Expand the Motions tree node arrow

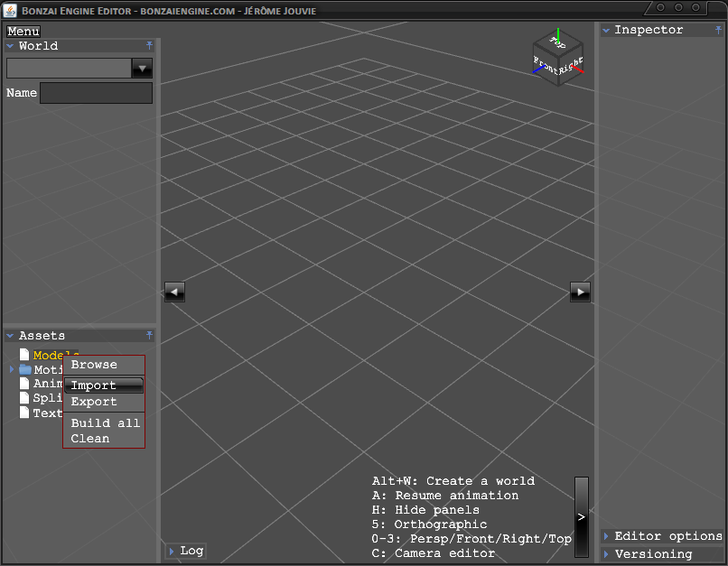point(12,369)
